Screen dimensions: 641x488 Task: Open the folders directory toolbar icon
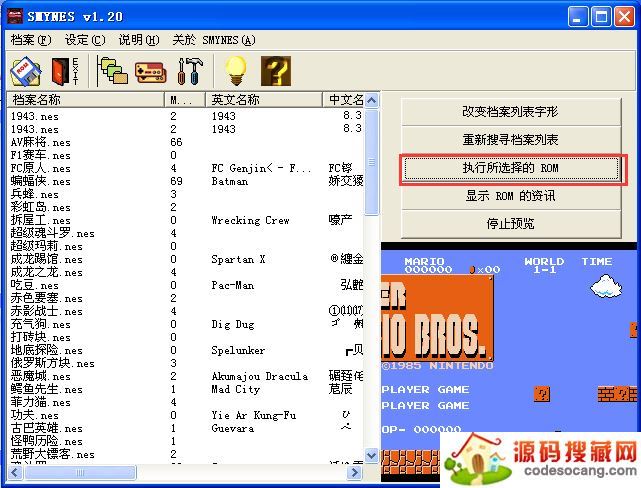point(113,71)
